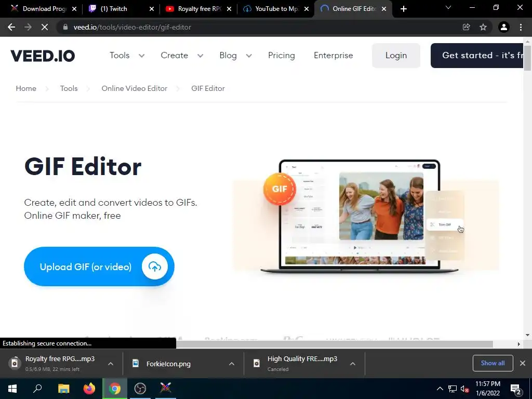
Task: Open ForkieIcon.png downloaded file
Action: tap(168, 364)
